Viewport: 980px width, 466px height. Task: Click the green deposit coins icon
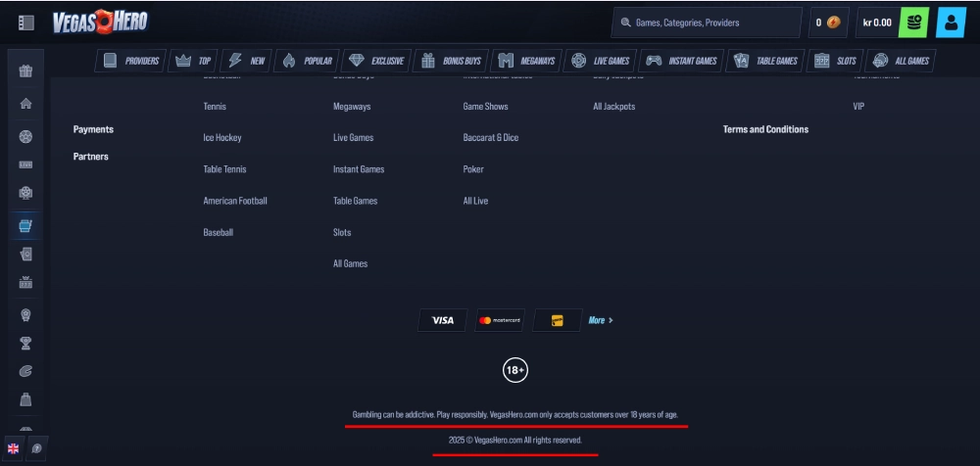[912, 23]
